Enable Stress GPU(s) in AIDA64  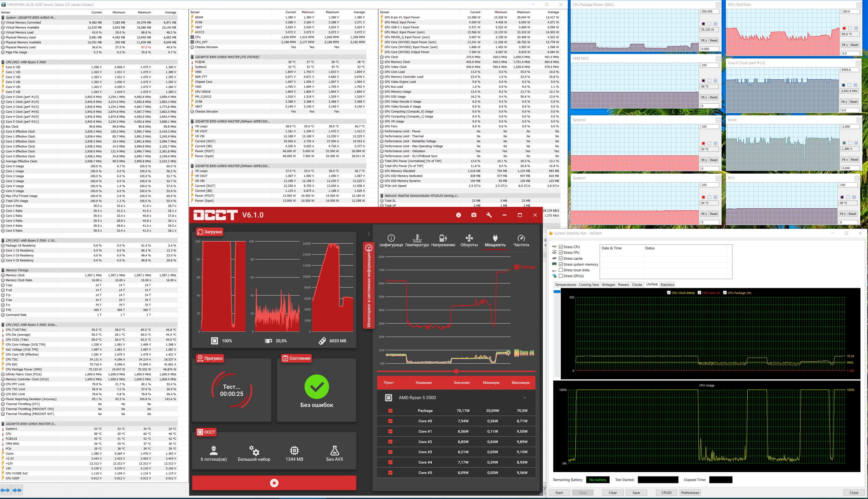(x=561, y=276)
